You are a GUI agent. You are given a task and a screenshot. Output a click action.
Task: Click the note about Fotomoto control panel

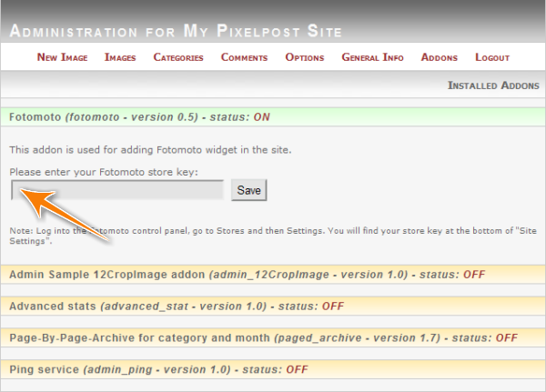coord(273,236)
